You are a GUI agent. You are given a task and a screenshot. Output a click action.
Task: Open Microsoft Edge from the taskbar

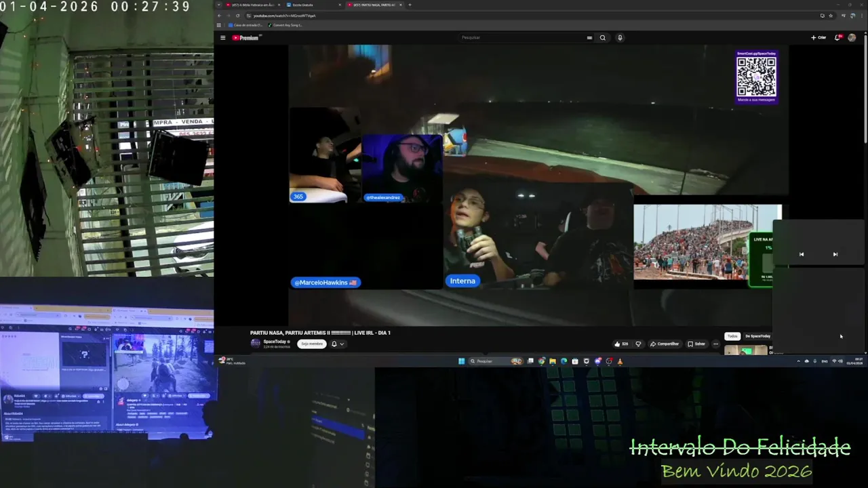(x=564, y=361)
